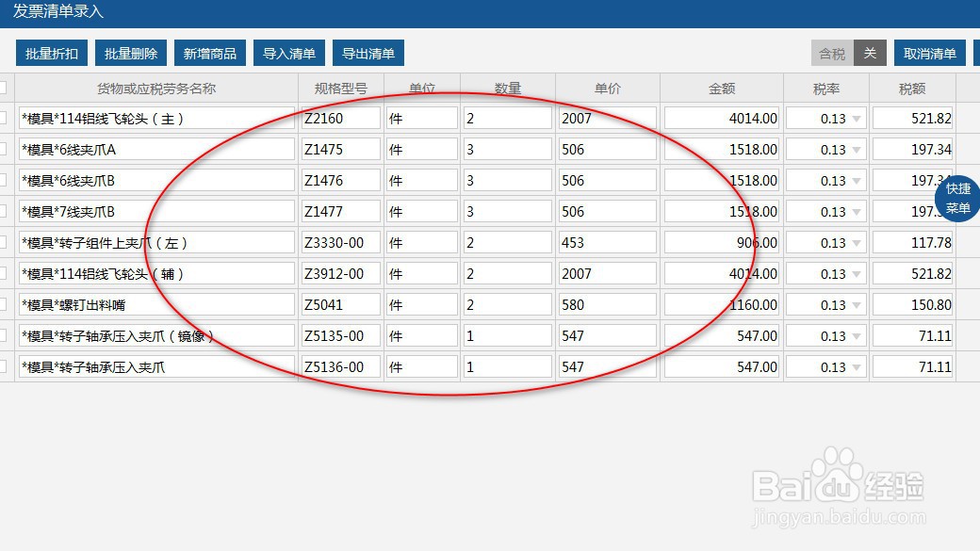
Task: Check the row for 114铝线飞轮头（辅）
Action: [x=3, y=274]
